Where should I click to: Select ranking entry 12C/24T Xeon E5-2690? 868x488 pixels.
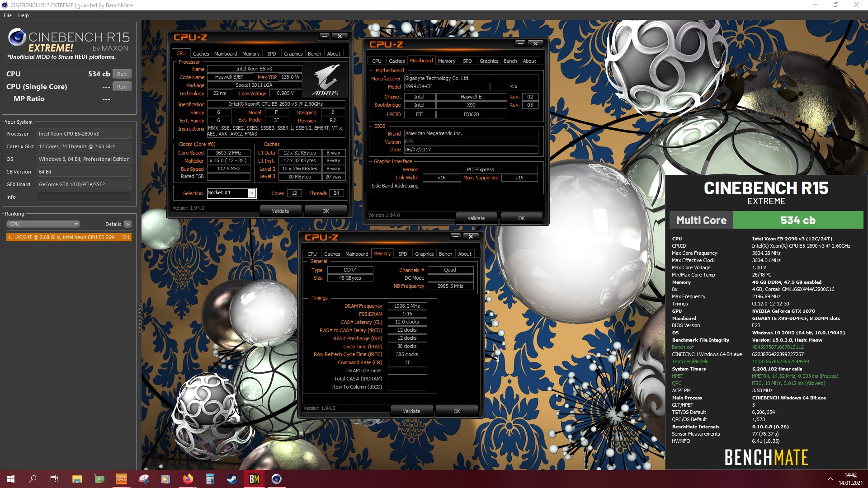click(x=69, y=237)
